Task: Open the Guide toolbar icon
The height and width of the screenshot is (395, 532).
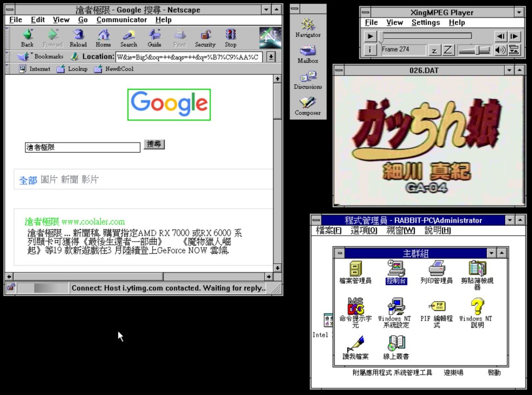Action: tap(155, 38)
